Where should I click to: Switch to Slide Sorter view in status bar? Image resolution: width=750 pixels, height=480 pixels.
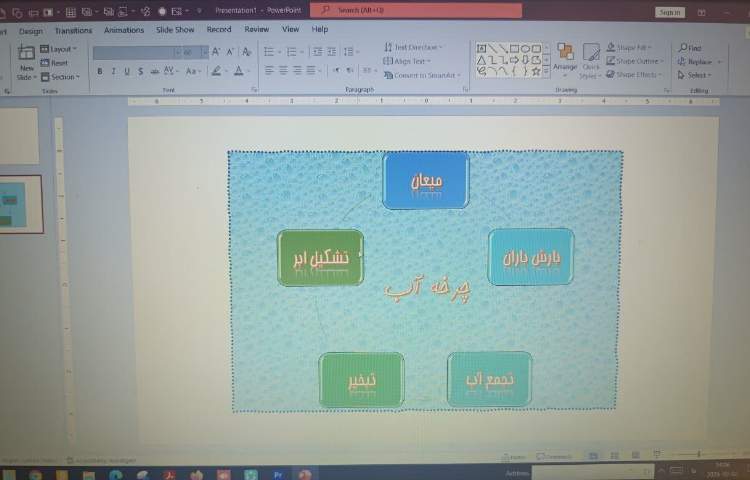click(x=615, y=456)
